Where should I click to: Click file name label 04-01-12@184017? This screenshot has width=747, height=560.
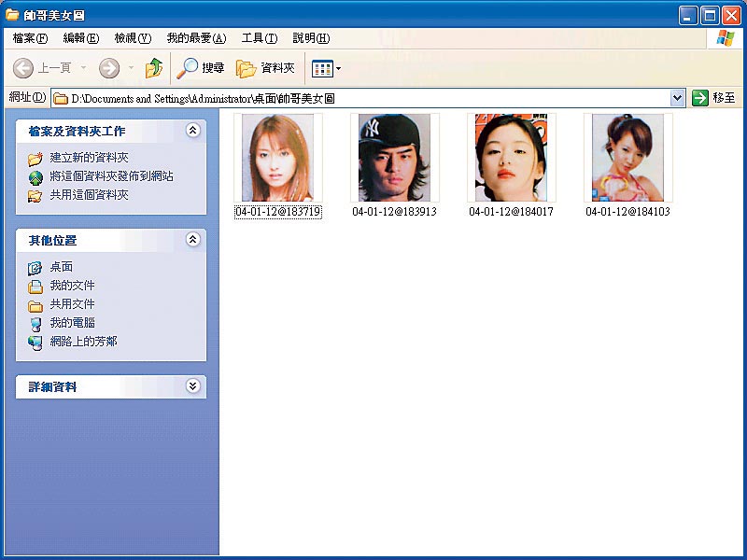pos(511,212)
